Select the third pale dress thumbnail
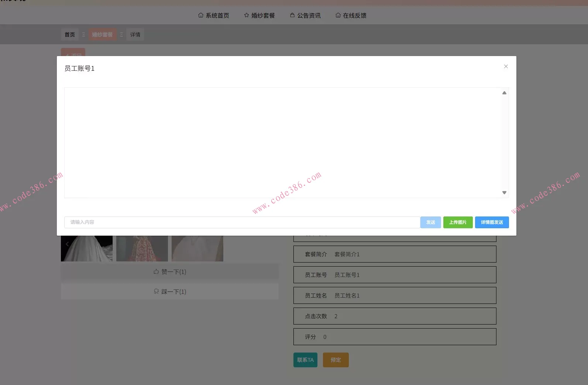588x385 pixels. pos(197,249)
